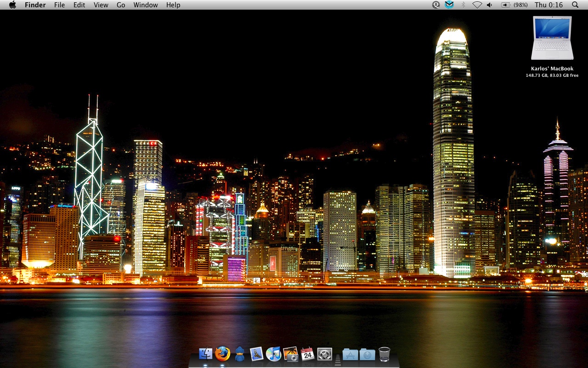The height and width of the screenshot is (368, 588).
Task: Launch iTunes from the dock
Action: 273,354
